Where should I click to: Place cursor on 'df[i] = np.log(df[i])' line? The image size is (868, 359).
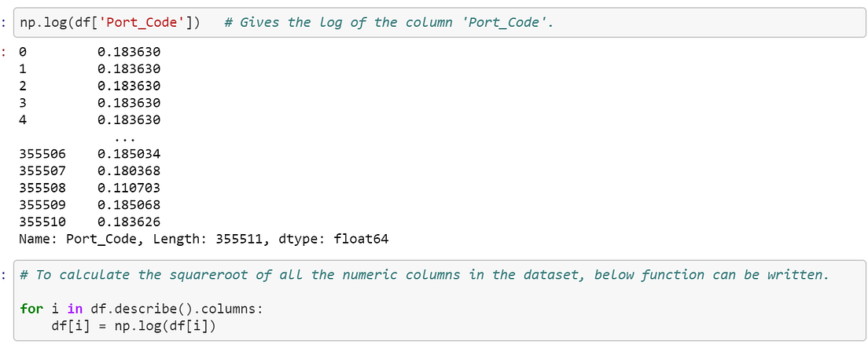pyautogui.click(x=133, y=326)
